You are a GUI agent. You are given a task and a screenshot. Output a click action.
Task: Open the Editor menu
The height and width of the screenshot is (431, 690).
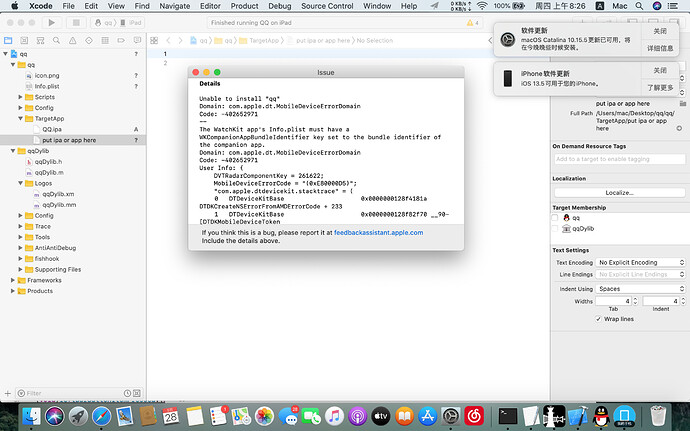210,6
